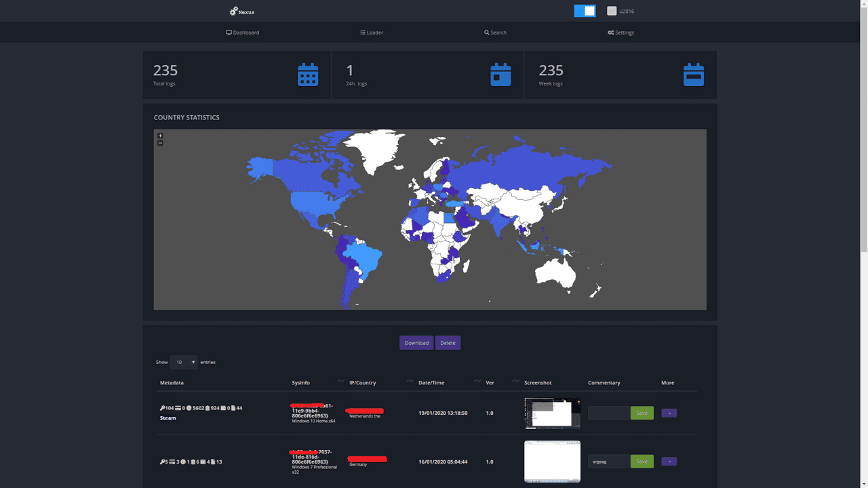Open the Search page from the navbar
Image resolution: width=868 pixels, height=488 pixels.
(495, 32)
